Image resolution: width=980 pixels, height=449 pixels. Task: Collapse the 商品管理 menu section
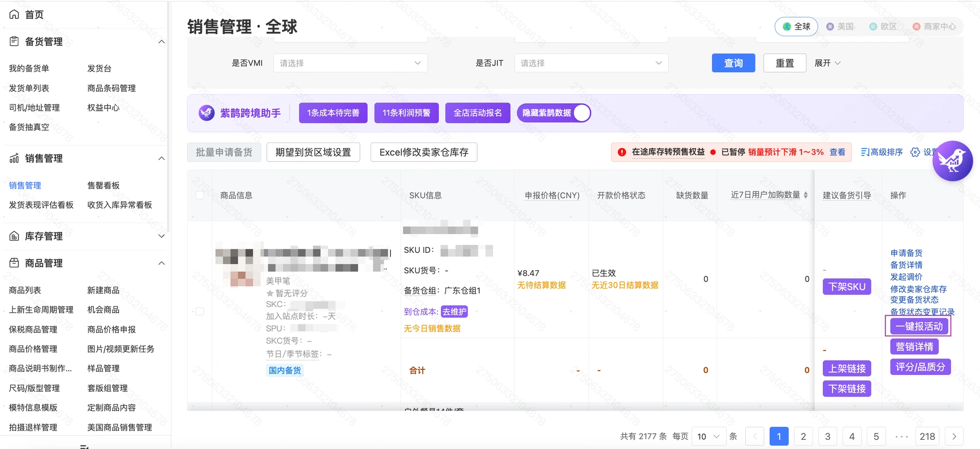click(161, 263)
